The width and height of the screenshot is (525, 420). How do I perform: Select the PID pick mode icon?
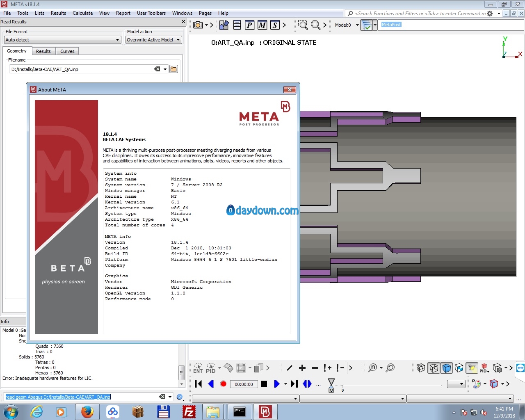click(211, 368)
